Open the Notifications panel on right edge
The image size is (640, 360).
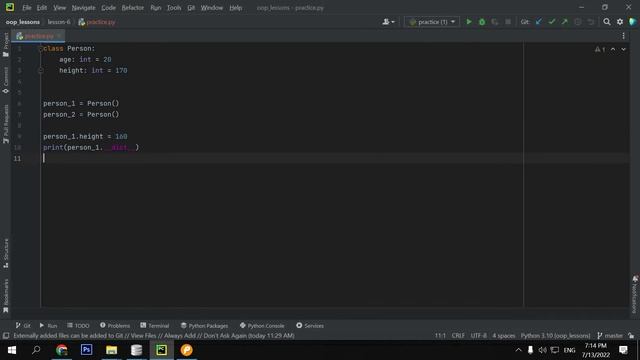(635, 295)
